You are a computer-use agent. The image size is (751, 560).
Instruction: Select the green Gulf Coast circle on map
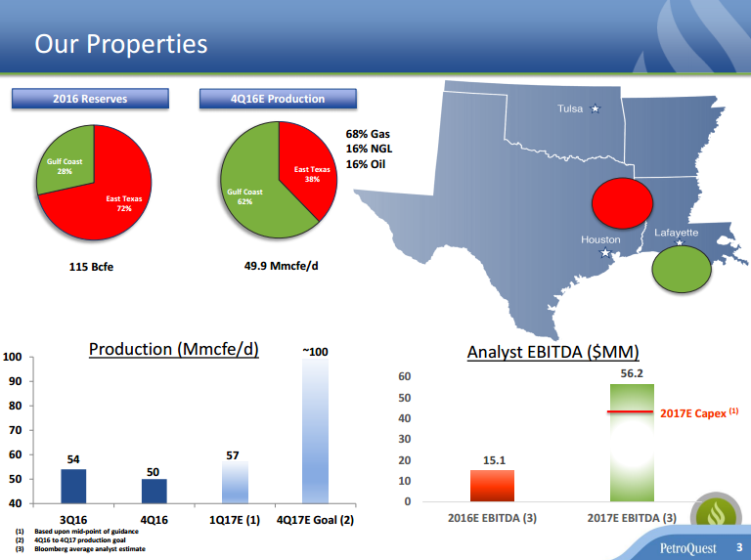[682, 268]
